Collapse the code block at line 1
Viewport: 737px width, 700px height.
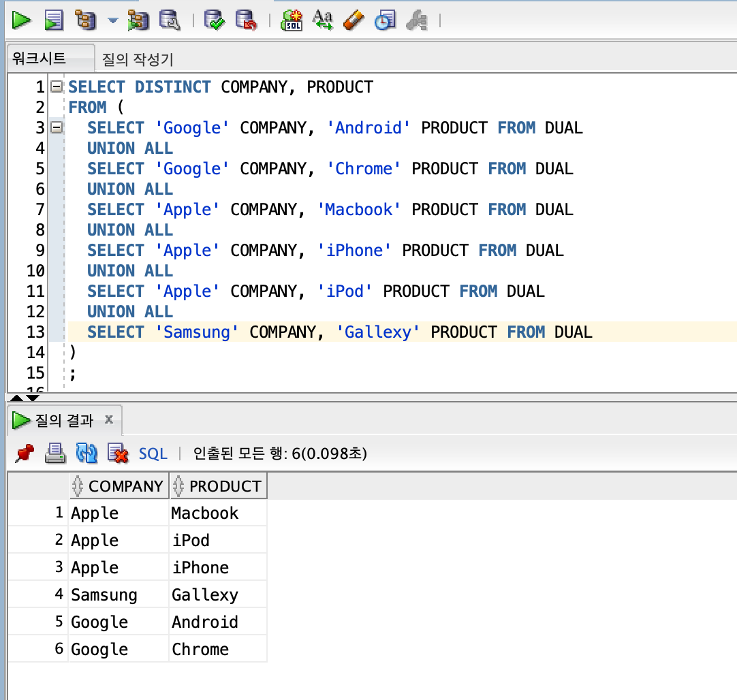57,86
